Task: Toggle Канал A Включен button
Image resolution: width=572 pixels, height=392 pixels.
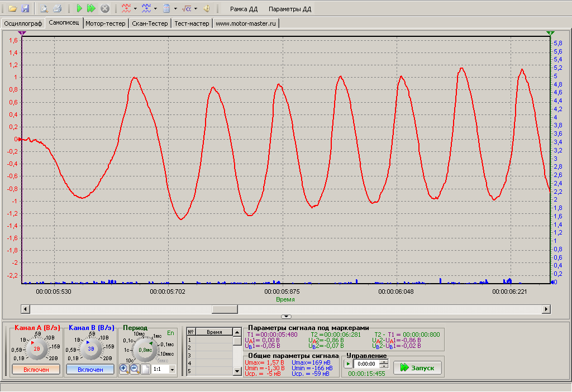Action: click(36, 370)
